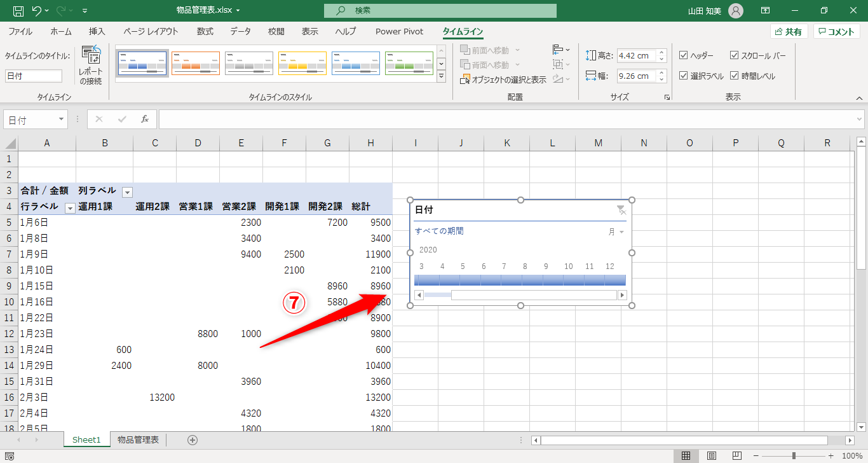The width and height of the screenshot is (868, 463).
Task: Apply the blue timeline style thumbnail
Action: tap(142, 64)
